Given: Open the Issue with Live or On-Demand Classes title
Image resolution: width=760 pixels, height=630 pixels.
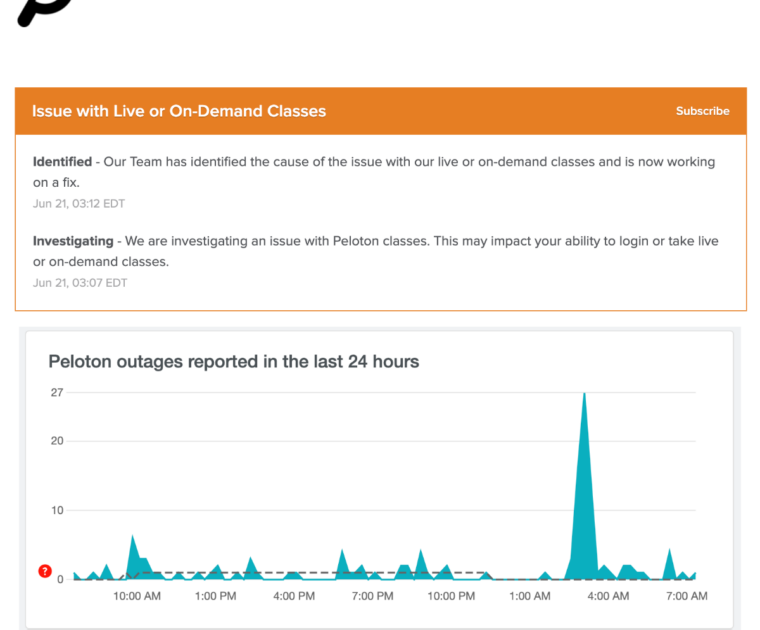Looking at the screenshot, I should (x=179, y=111).
